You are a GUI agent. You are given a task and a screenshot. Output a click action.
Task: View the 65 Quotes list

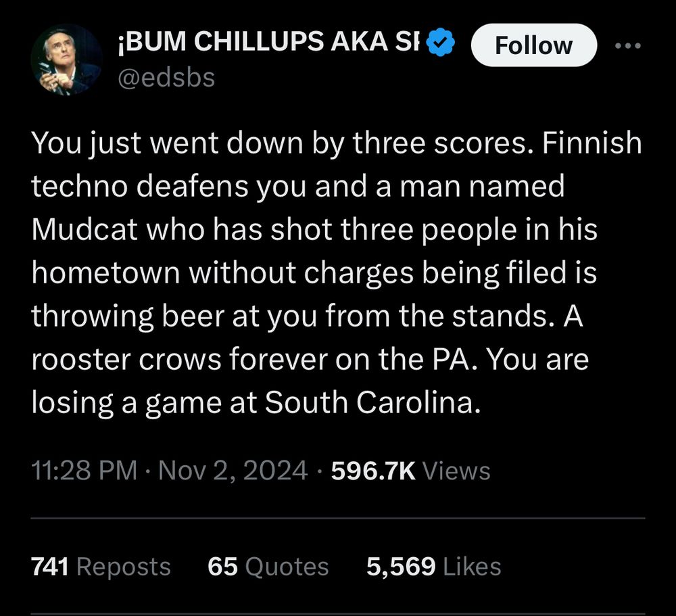pyautogui.click(x=268, y=567)
